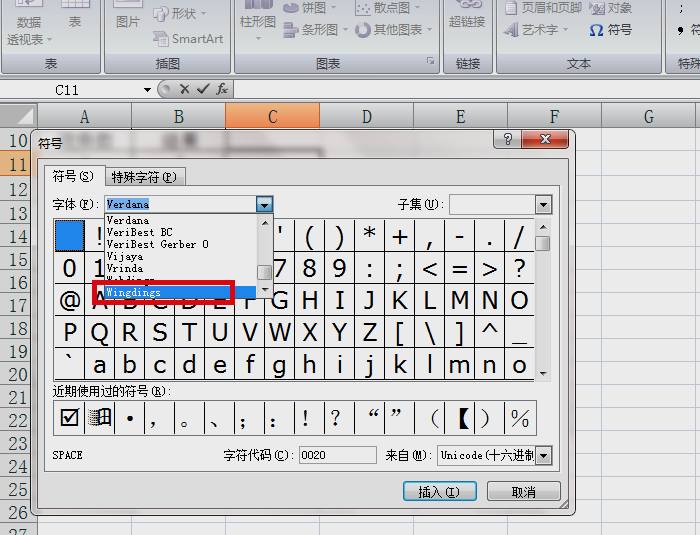Open the subset (子集) dropdown
This screenshot has width=700, height=535.
pyautogui.click(x=543, y=205)
